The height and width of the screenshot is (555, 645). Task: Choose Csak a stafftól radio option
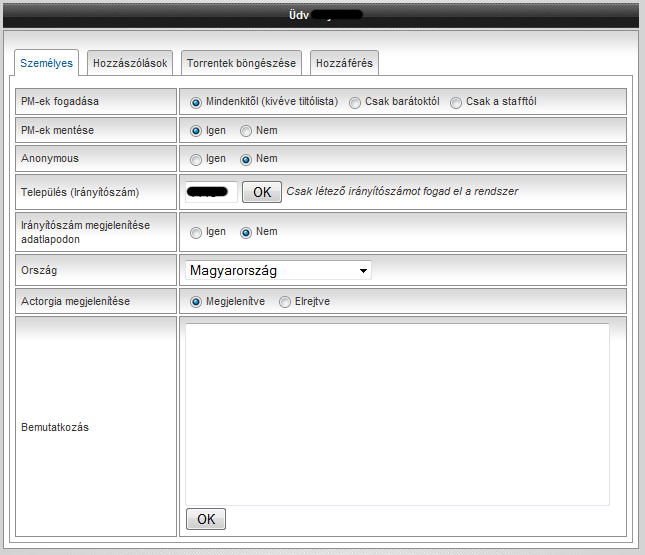pyautogui.click(x=456, y=102)
